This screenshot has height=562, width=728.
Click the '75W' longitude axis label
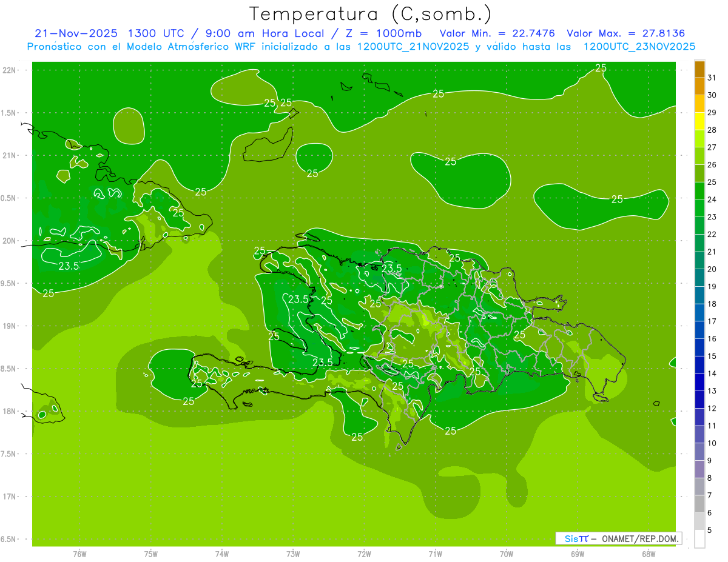point(151,554)
